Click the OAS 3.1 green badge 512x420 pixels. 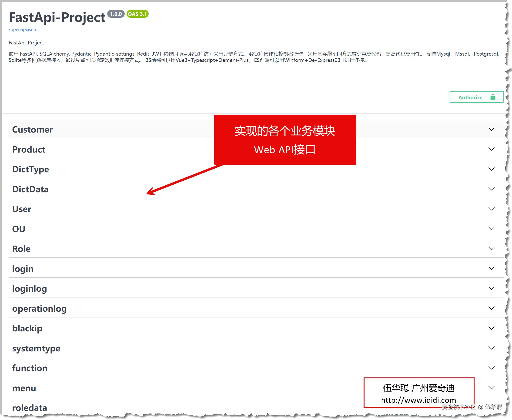click(137, 14)
